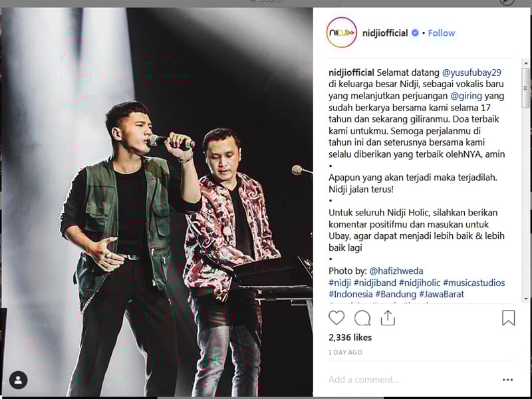Open the #Bandung hashtag link
The image size is (532, 399).
coord(396,294)
